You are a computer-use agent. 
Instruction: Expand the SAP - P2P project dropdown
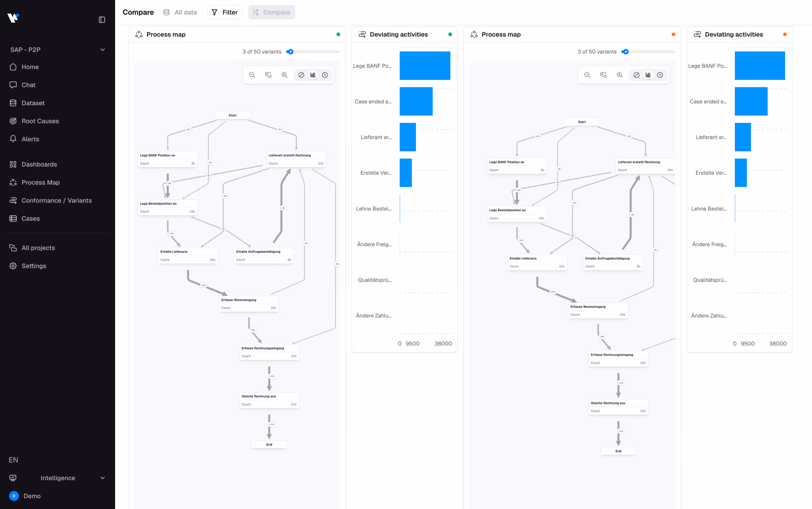57,50
